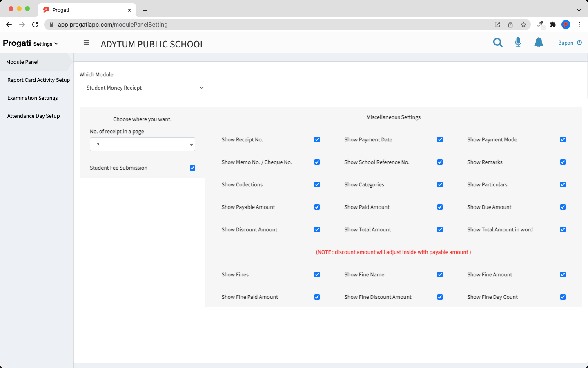
Task: Toggle Student Fee Submission checkbox
Action: click(192, 168)
